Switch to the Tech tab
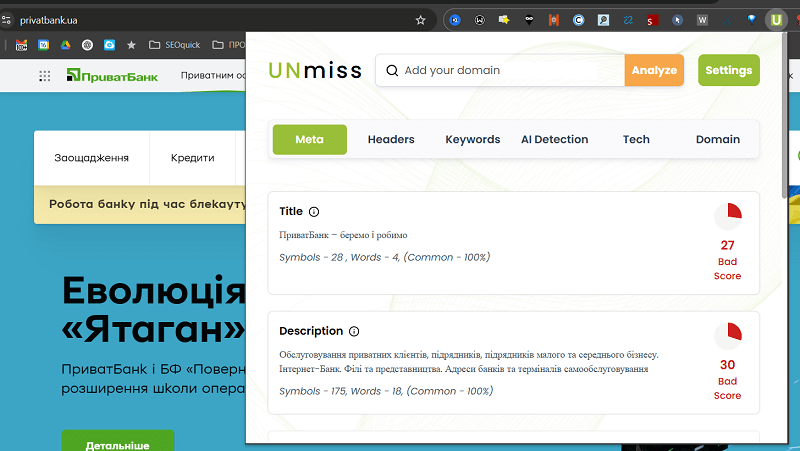Viewport: 800px width, 451px height. tap(636, 139)
